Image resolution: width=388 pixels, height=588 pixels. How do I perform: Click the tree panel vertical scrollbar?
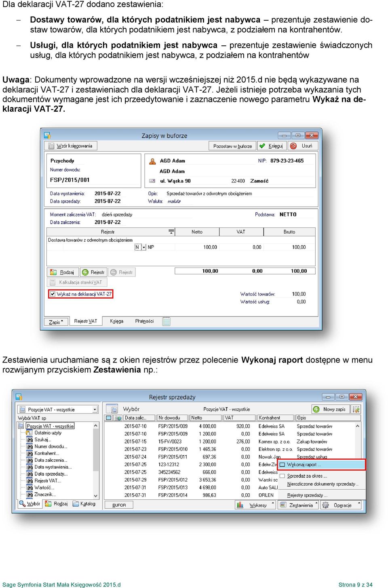(96, 461)
